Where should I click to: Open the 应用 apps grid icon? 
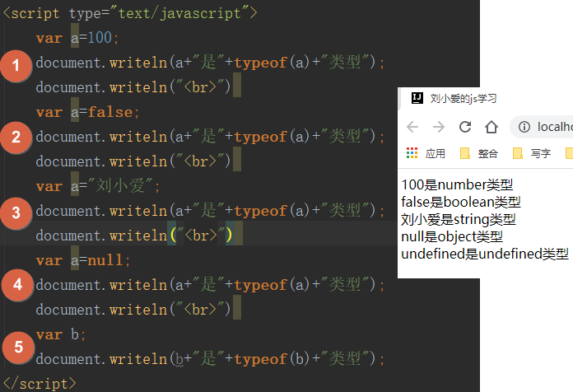(412, 153)
